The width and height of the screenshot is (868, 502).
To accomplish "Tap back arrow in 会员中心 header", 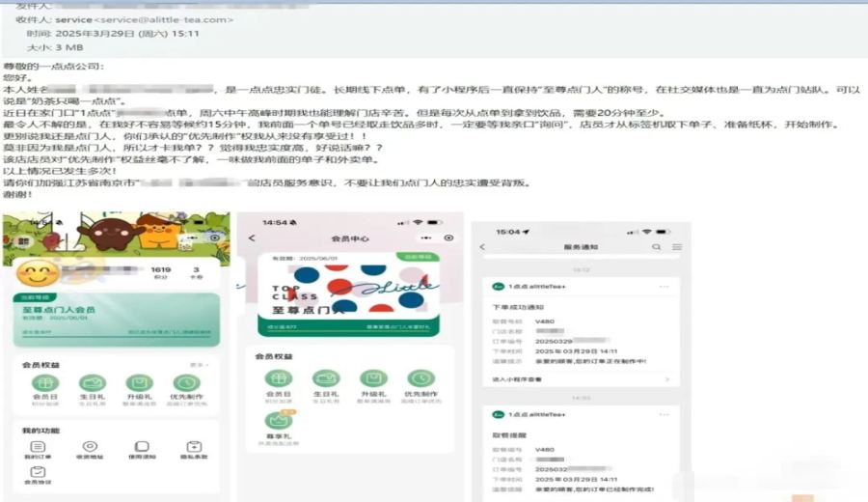I will click(x=252, y=237).
